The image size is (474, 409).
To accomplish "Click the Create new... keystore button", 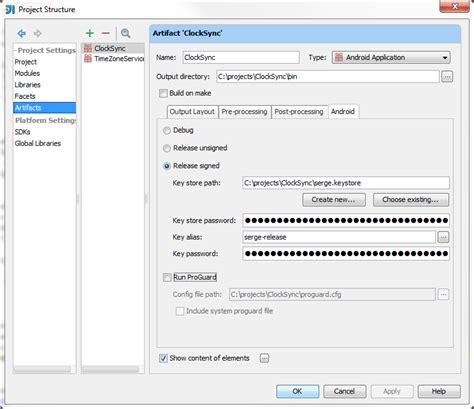I will pos(334,200).
